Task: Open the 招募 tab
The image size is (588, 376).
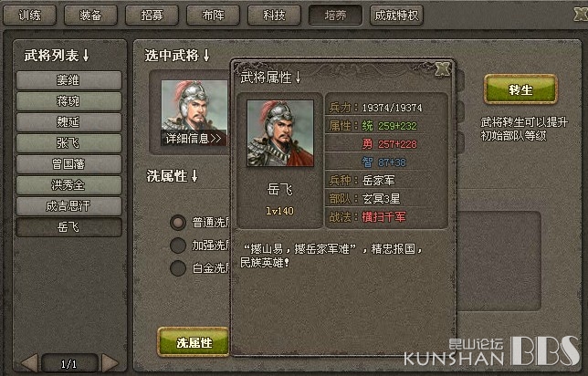Action: (x=152, y=15)
